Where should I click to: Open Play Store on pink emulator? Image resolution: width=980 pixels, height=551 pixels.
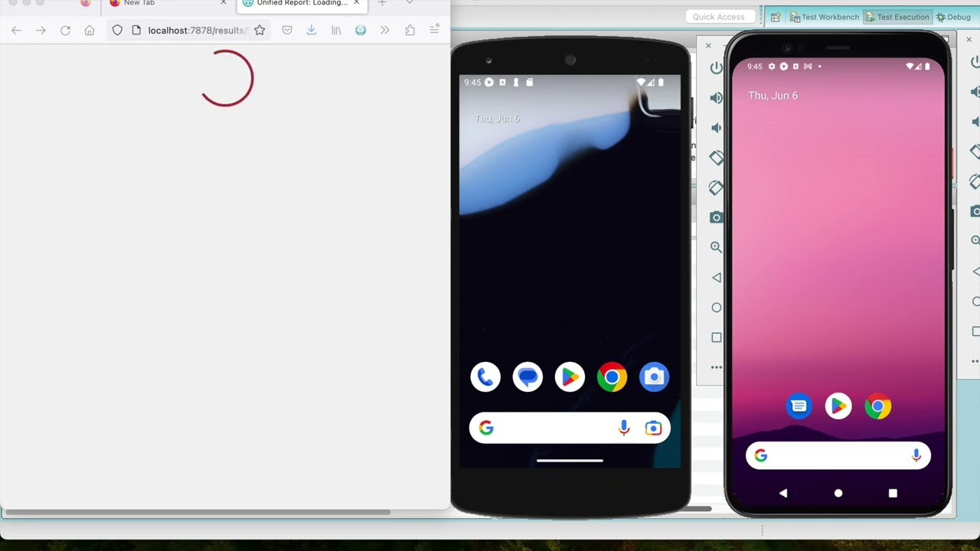point(838,406)
